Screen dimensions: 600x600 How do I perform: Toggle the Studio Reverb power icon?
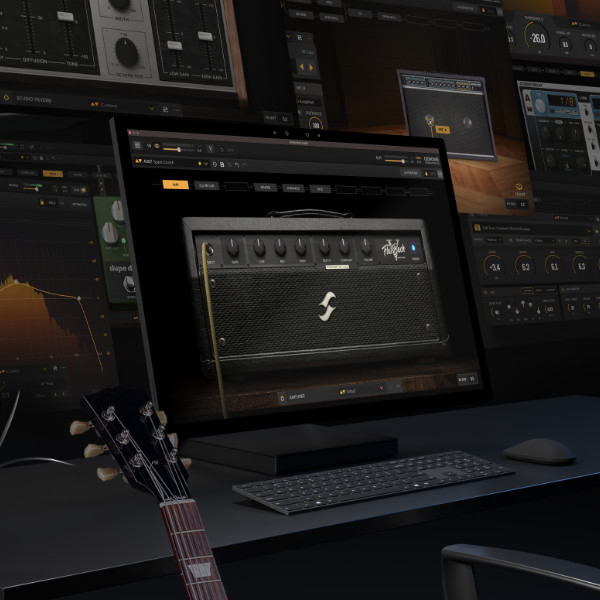click(6, 98)
